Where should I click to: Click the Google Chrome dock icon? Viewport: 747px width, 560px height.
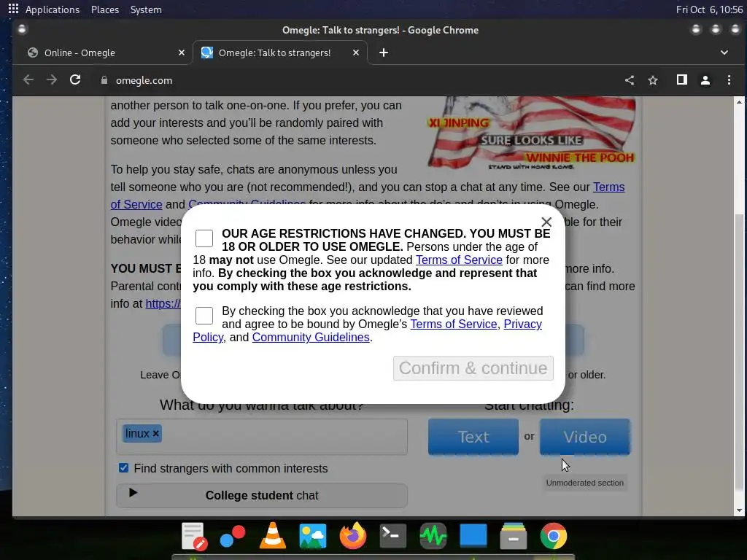[x=554, y=536]
